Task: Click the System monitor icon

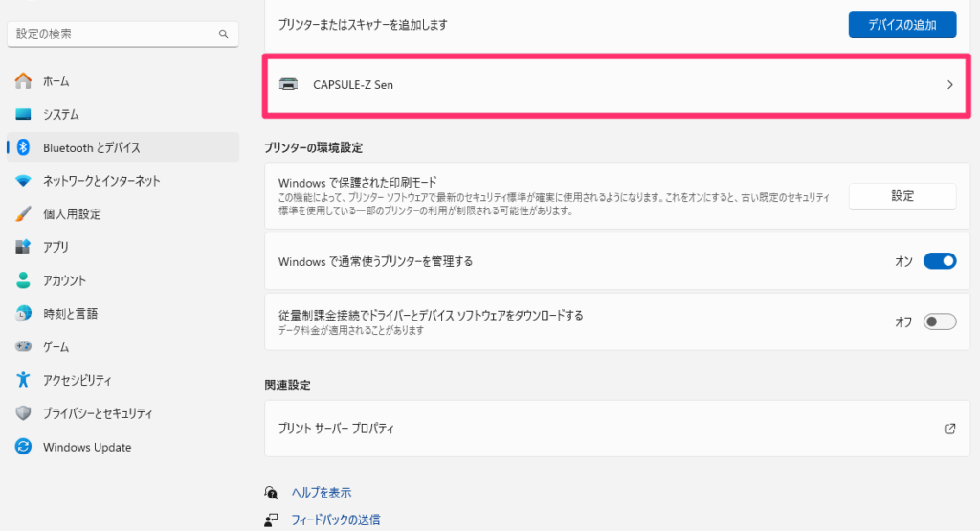Action: (x=24, y=115)
